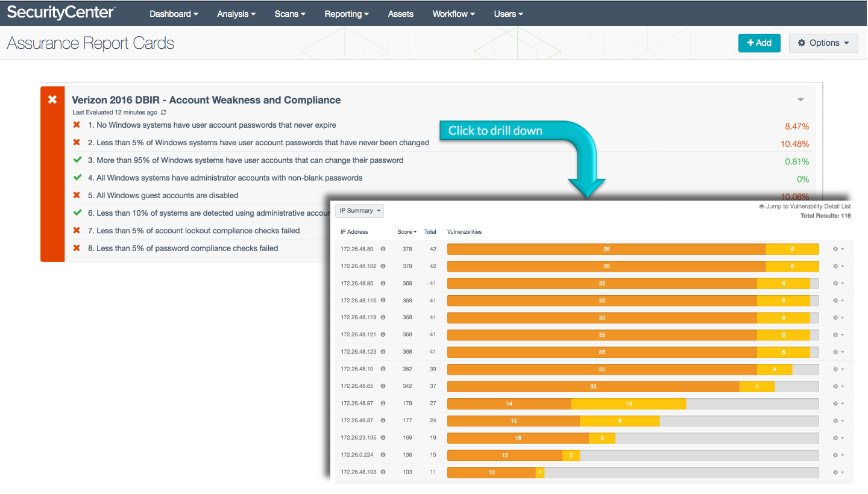
Task: Click the green check icon of policy 6
Action: pyautogui.click(x=77, y=213)
